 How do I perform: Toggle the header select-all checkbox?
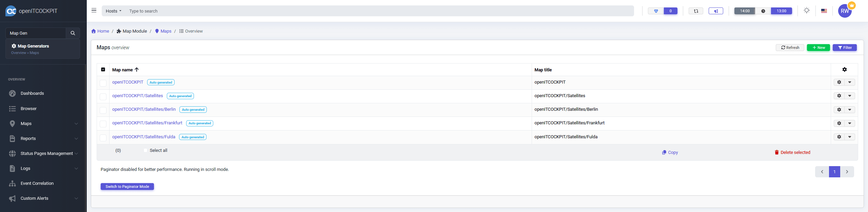point(103,70)
